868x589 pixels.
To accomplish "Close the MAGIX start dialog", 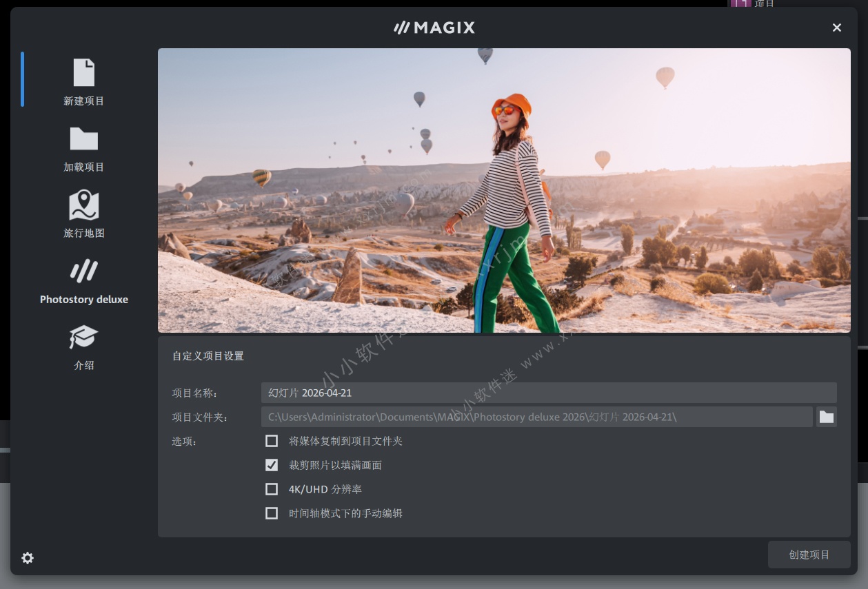I will coord(836,28).
